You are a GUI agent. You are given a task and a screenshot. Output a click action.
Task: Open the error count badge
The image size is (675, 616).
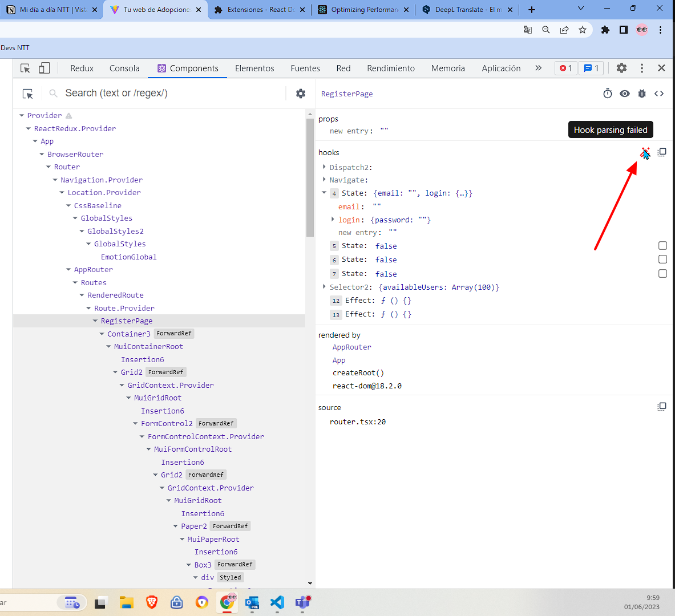tap(565, 68)
